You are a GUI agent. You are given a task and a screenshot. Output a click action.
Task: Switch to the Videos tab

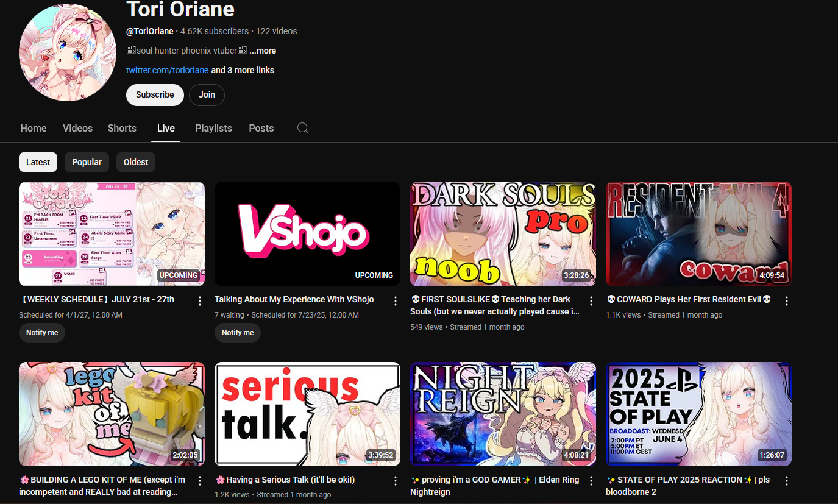coord(77,128)
